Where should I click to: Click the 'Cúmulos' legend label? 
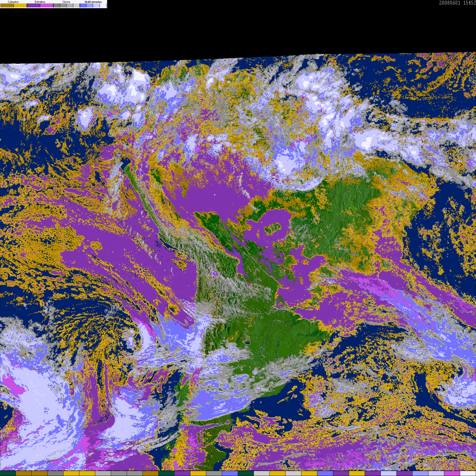pyautogui.click(x=13, y=2)
